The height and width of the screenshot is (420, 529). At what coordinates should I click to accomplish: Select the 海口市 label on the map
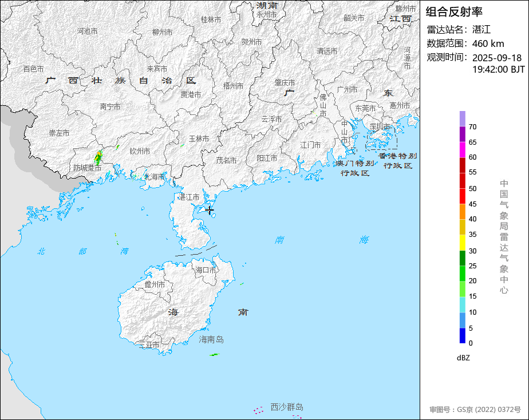(206, 270)
